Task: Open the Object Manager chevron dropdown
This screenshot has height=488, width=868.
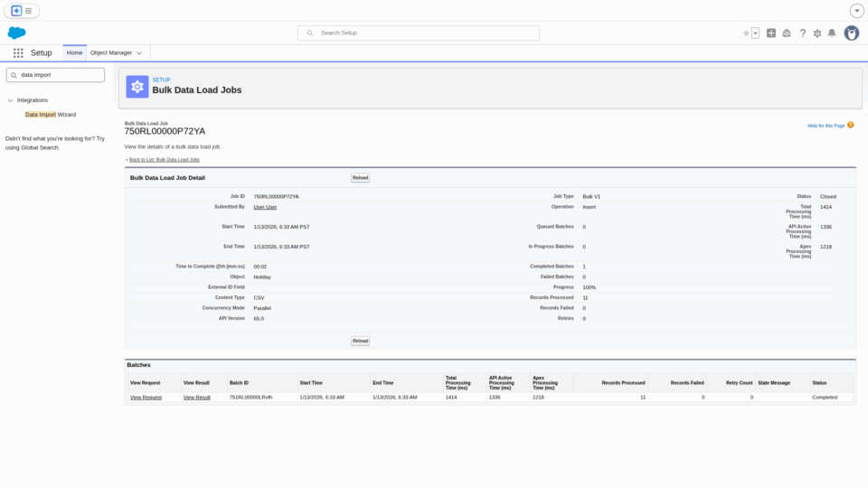Action: 139,53
